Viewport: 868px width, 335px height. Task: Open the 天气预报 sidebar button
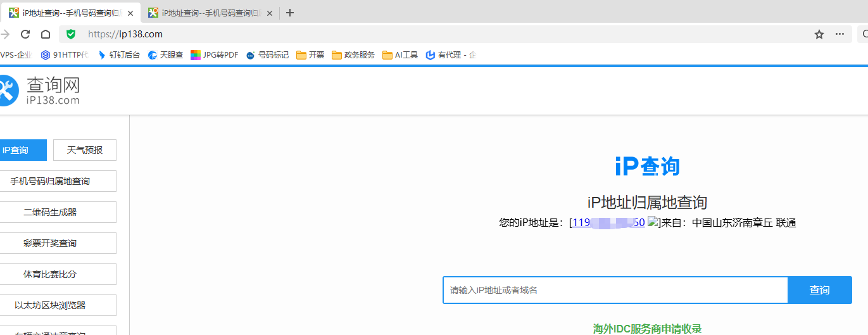pyautogui.click(x=85, y=150)
